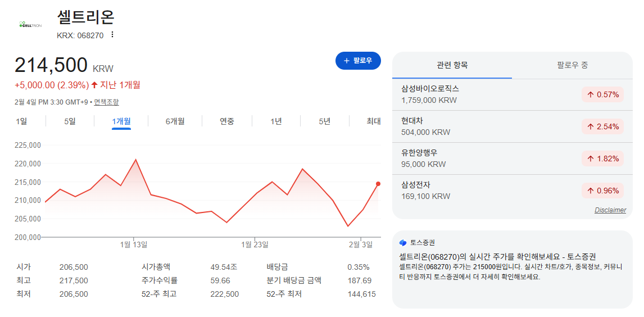This screenshot has width=644, height=317.
Task: Click the 삼성바이오로직스 price 1,759,000 KRW
Action: pos(429,100)
